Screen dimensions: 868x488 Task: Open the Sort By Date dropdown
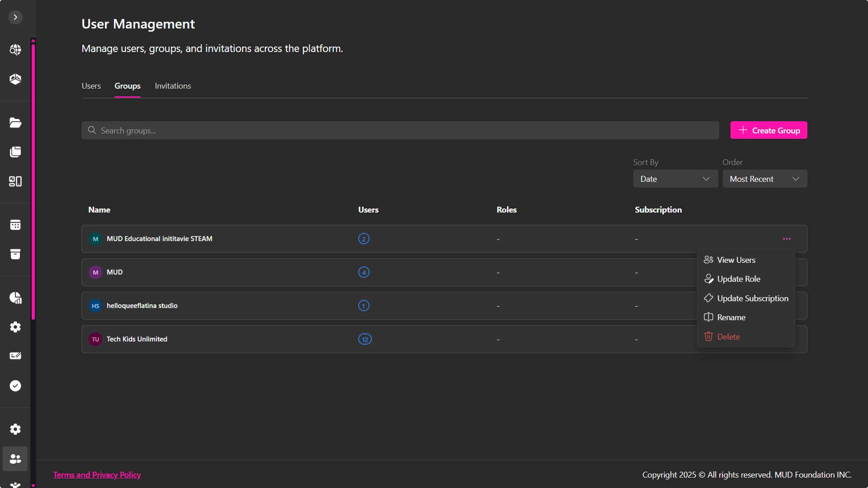pos(675,179)
